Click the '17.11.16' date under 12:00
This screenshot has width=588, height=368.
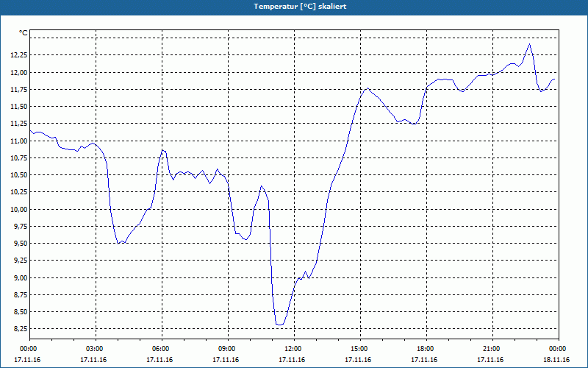(x=292, y=360)
